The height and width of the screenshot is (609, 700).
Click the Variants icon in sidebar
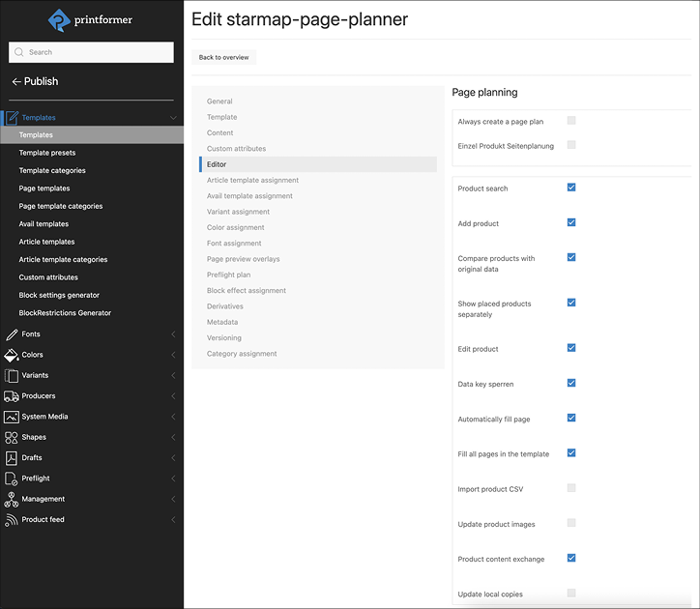point(12,375)
